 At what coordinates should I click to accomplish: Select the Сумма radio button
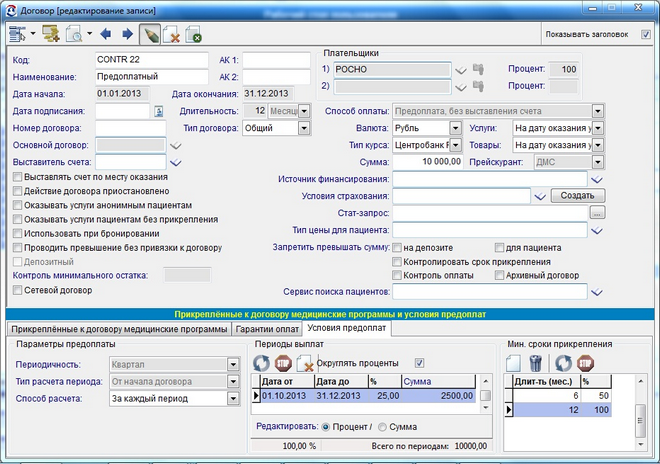pyautogui.click(x=382, y=427)
